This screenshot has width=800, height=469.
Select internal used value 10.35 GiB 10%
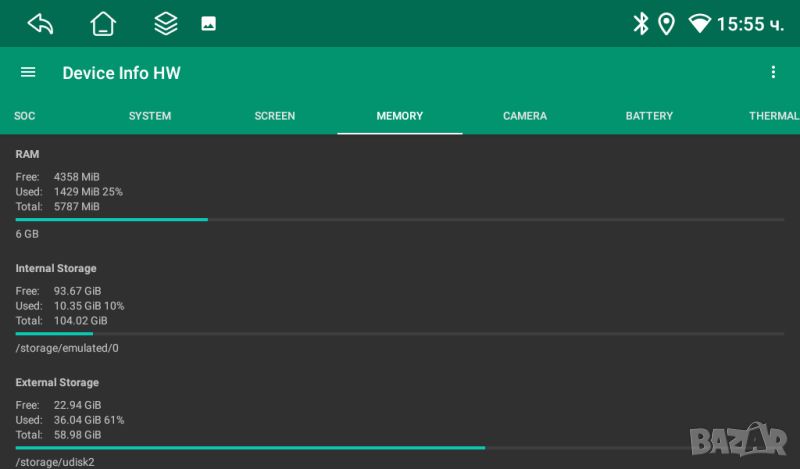89,306
